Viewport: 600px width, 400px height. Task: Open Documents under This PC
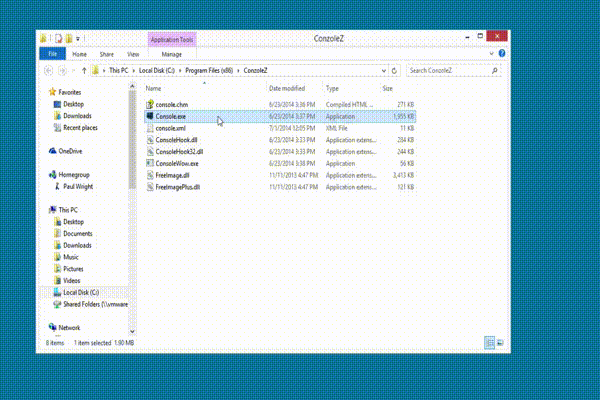[78, 234]
